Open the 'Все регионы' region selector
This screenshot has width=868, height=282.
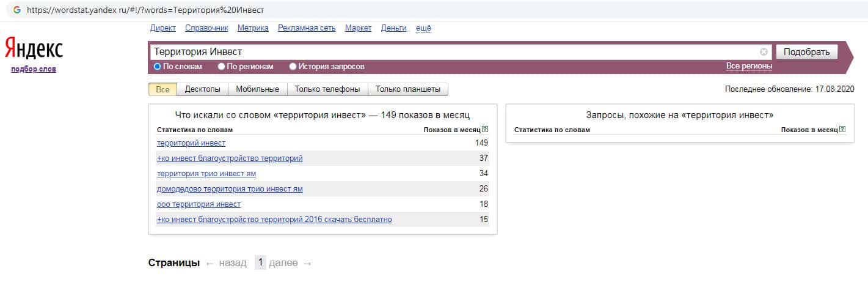pos(749,66)
